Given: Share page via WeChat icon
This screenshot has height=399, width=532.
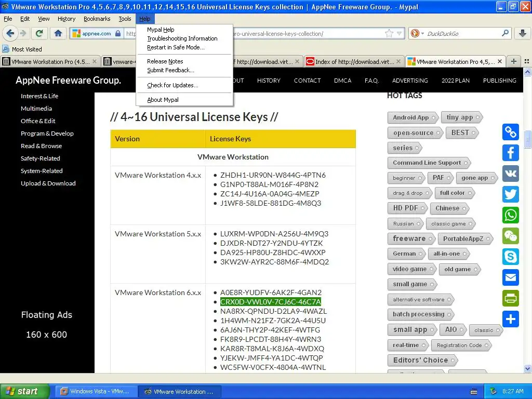Looking at the screenshot, I should click(511, 236).
